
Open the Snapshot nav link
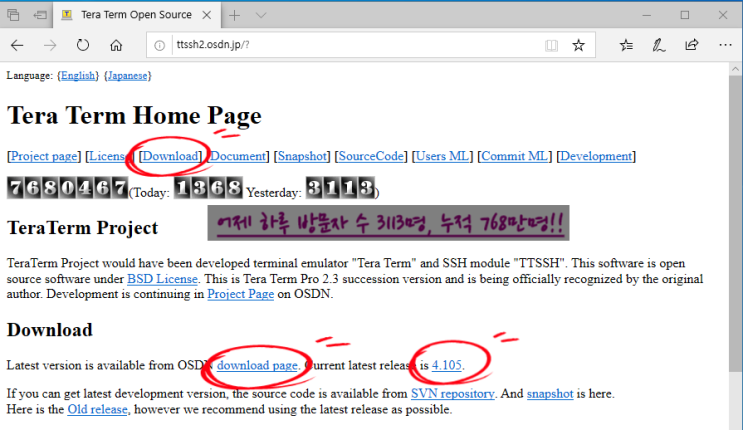tap(302, 156)
